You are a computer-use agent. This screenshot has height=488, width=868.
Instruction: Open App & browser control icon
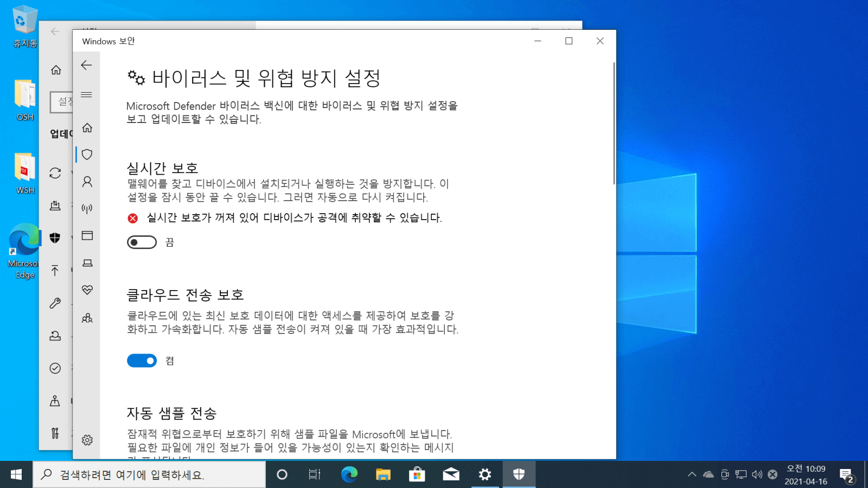click(x=87, y=235)
